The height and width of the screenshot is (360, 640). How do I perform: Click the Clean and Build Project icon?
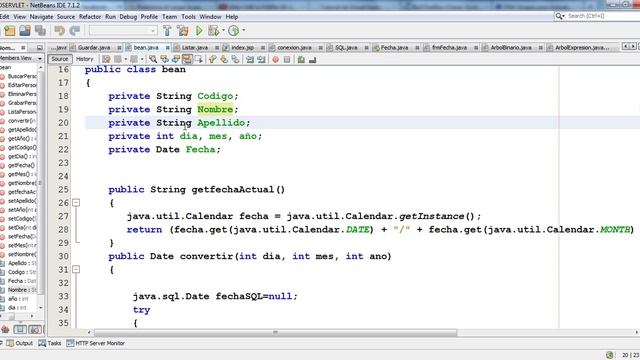point(182,31)
